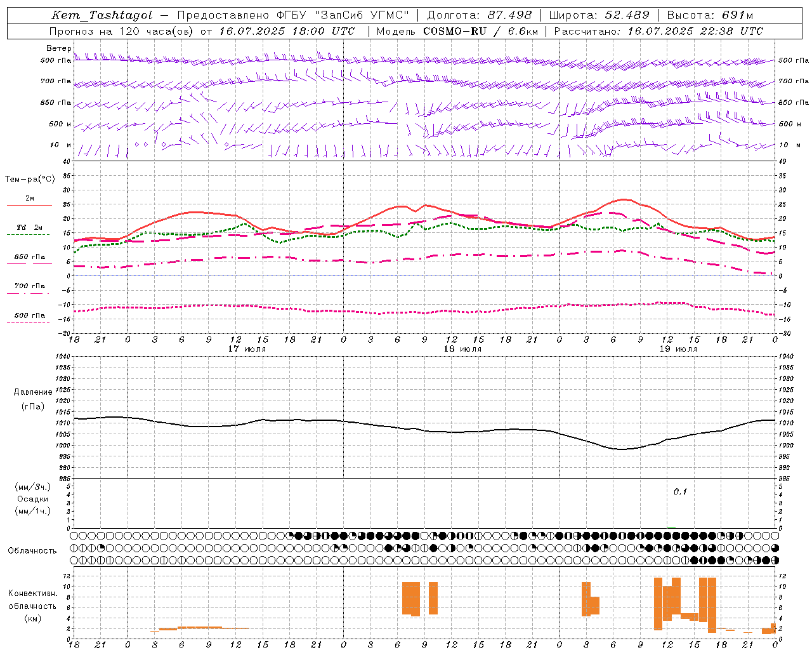Screen dimensions: 812x650
Task: Select the 'Долгота: 87.498' header value
Action: pos(480,15)
